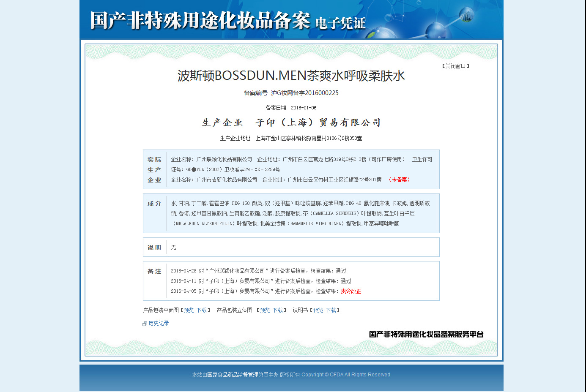Click the 成分 section label
Image resolution: width=586 pixels, height=392 pixels.
(154, 204)
